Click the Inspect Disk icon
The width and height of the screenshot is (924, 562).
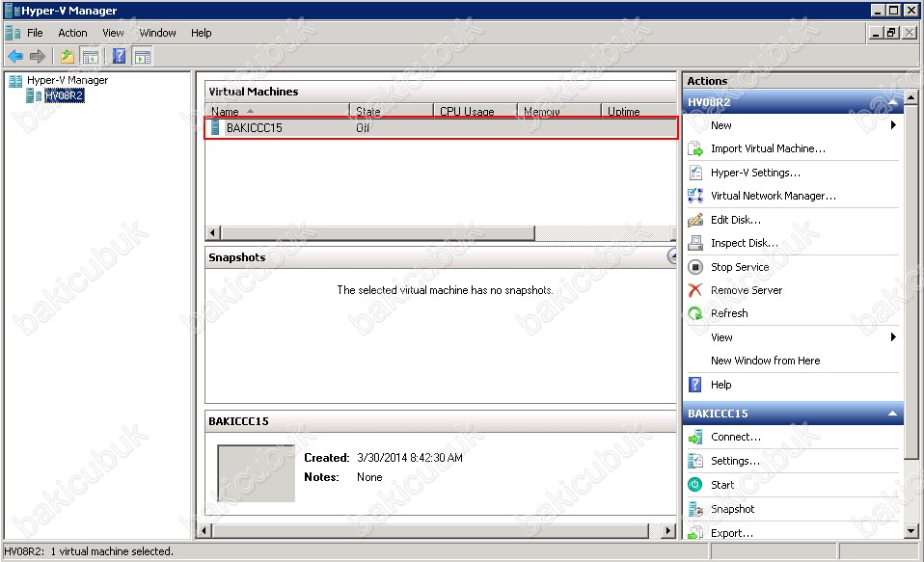(695, 243)
